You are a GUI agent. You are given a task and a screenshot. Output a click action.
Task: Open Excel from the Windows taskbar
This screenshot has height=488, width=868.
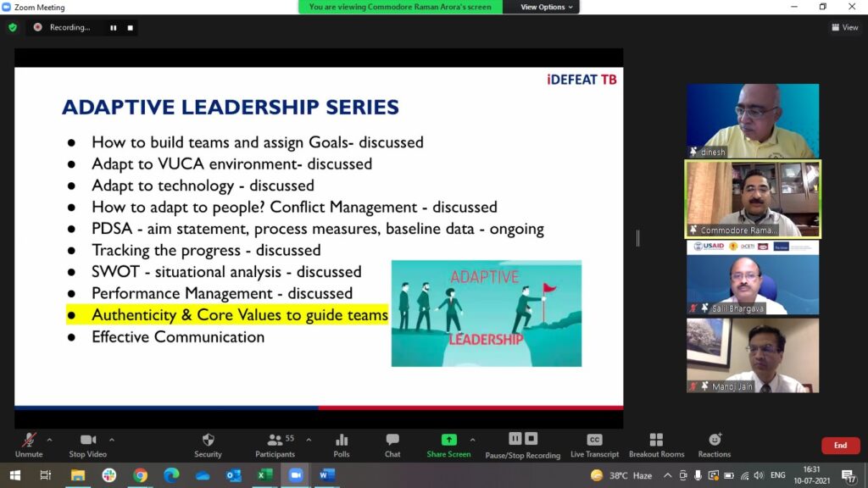[x=264, y=475]
